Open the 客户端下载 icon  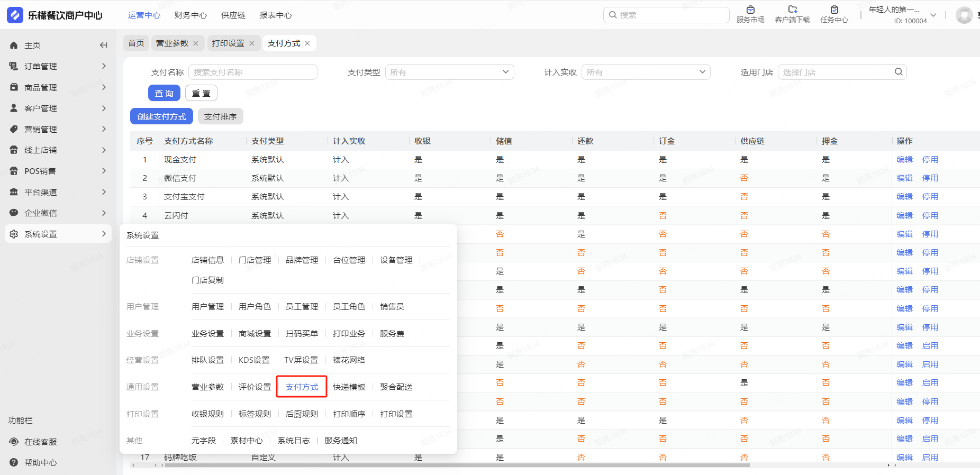(793, 10)
